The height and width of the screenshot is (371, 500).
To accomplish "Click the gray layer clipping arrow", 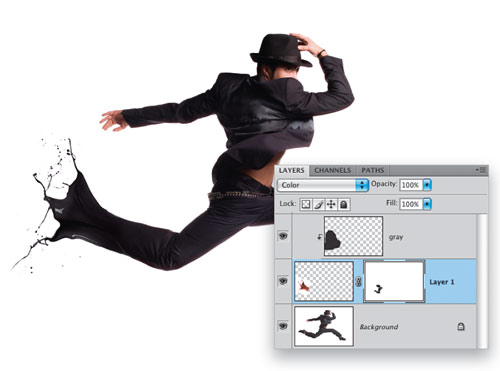I will click(x=319, y=237).
